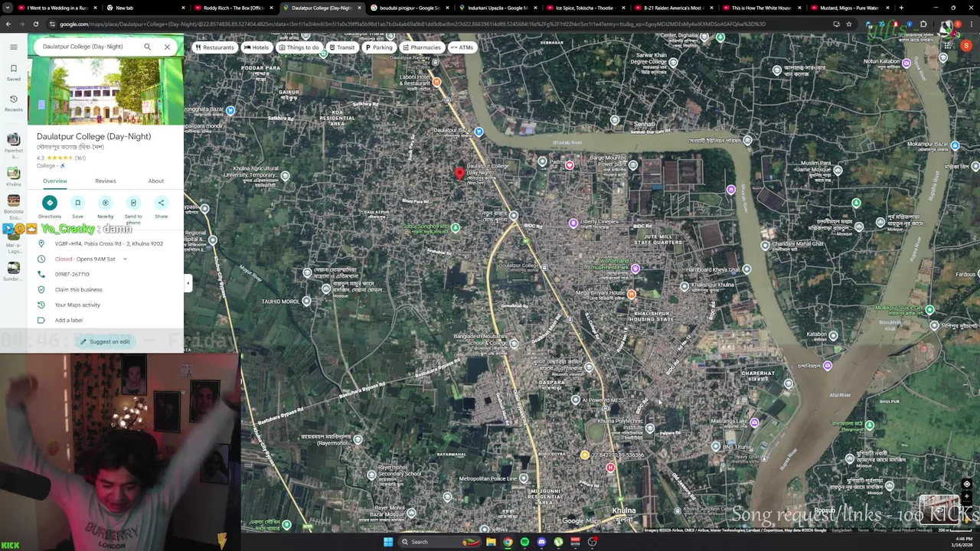Image resolution: width=980 pixels, height=551 pixels.
Task: Open Chrome from the taskbar
Action: (508, 542)
